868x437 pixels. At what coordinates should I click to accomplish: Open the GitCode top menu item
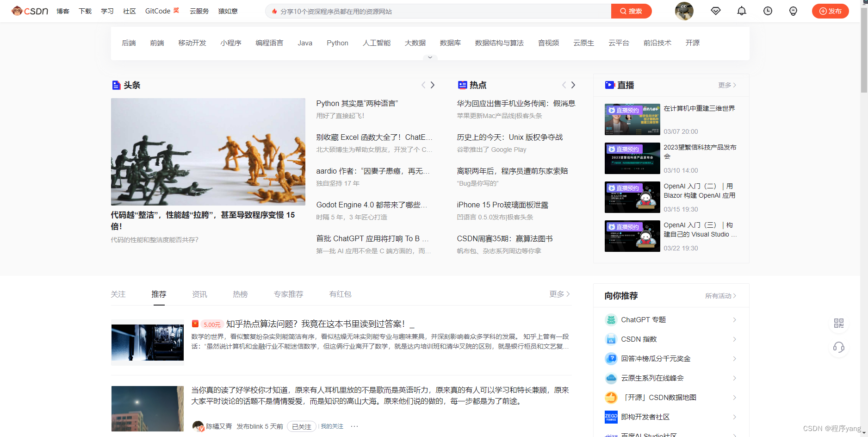point(162,11)
